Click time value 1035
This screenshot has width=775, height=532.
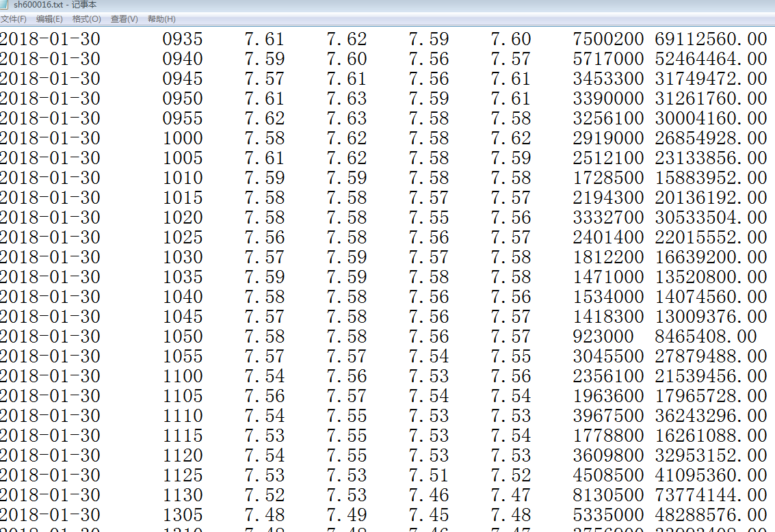[183, 277]
